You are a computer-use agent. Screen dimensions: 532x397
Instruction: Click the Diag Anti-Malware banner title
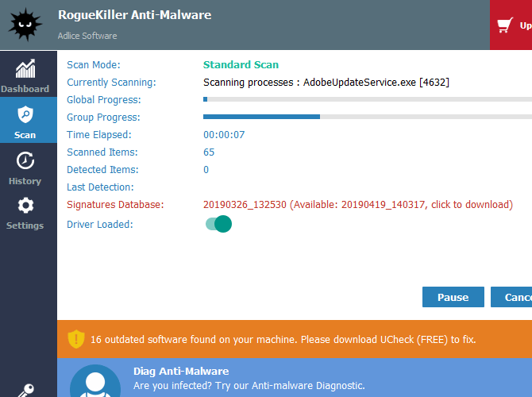[x=181, y=371]
